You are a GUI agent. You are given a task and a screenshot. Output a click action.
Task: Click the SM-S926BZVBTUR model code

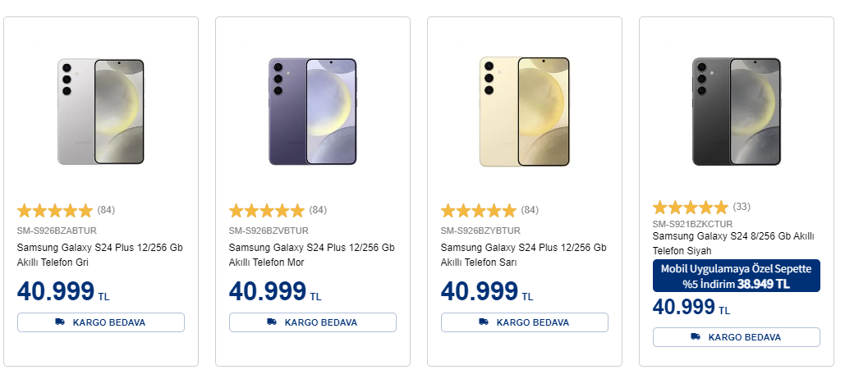click(x=269, y=231)
